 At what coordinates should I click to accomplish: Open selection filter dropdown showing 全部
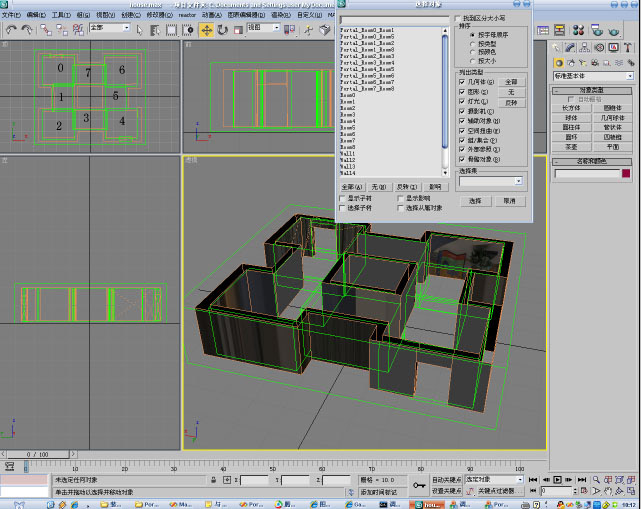(x=126, y=28)
